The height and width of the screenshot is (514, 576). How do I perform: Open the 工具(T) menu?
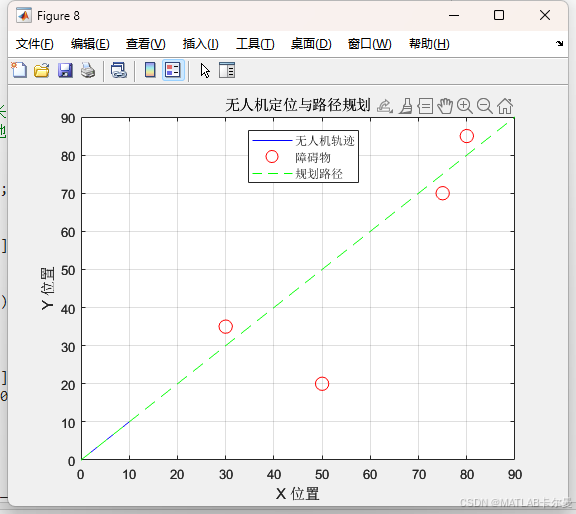(255, 44)
